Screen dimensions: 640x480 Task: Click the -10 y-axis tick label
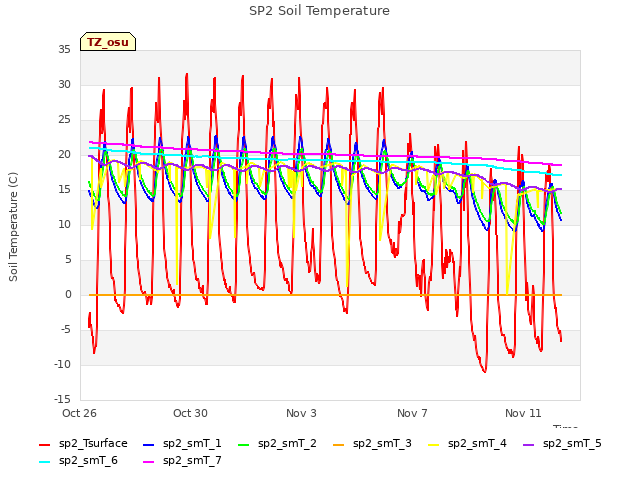62,364
